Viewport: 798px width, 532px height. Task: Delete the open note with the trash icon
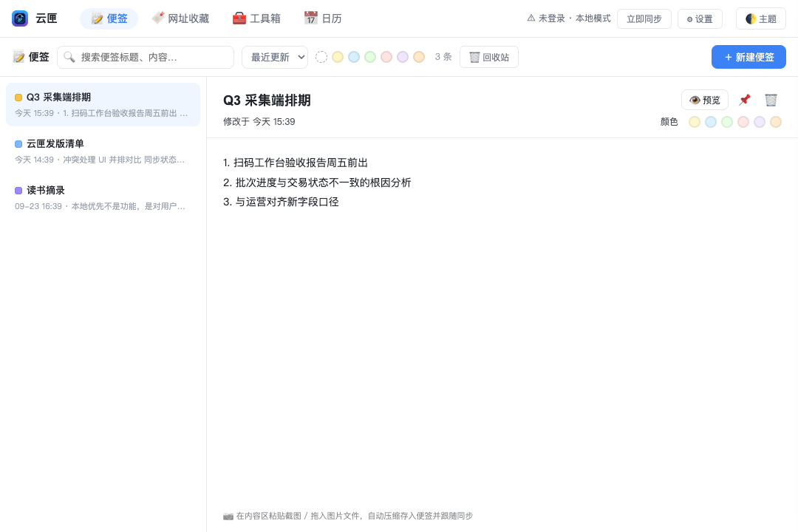(771, 100)
